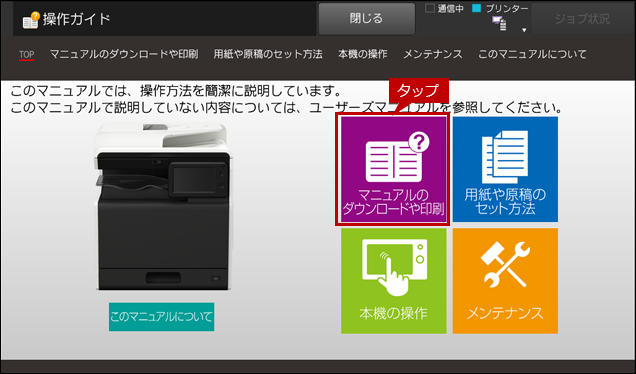The image size is (636, 374).
Task: Select the green 本機の操作 tile
Action: 393,281
